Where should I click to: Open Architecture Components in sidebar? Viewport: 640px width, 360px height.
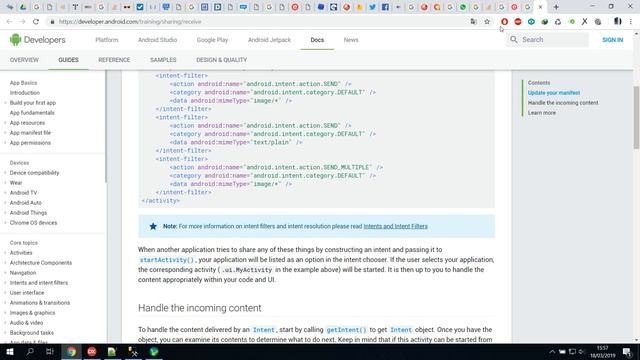(x=41, y=263)
